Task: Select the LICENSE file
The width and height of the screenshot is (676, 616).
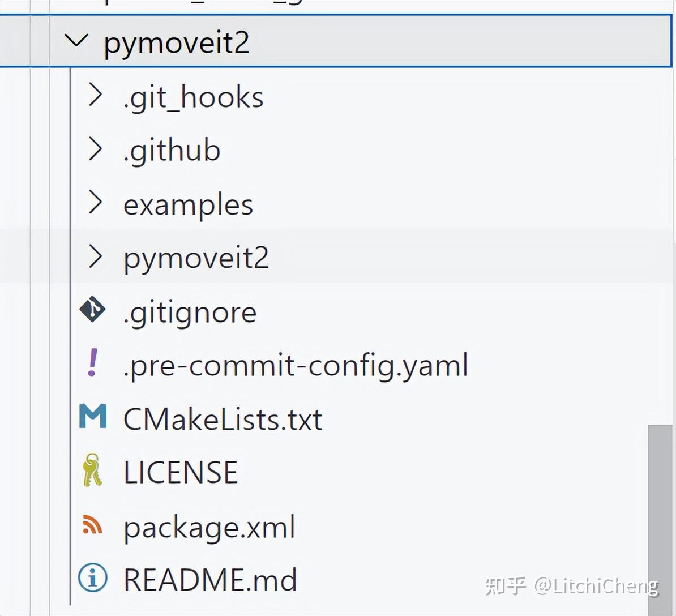Action: click(x=180, y=472)
